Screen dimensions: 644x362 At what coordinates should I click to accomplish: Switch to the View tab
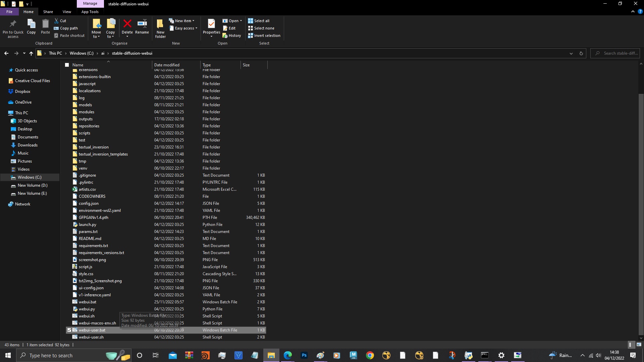point(67,11)
